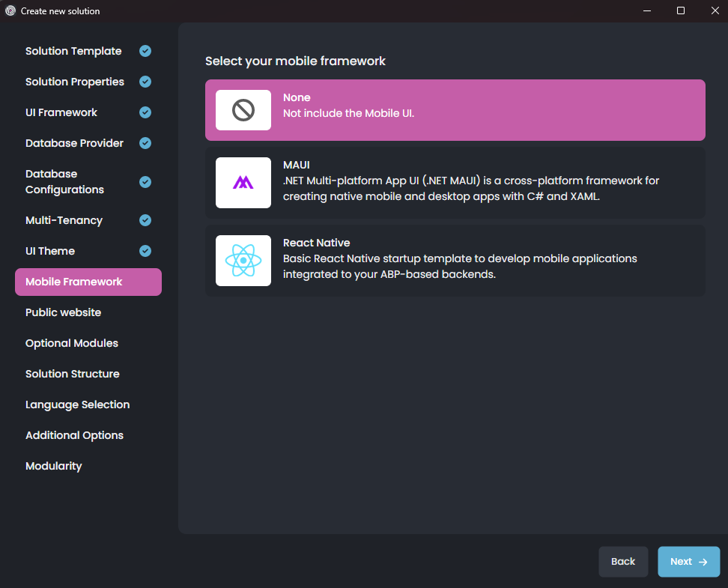The width and height of the screenshot is (728, 588).
Task: Click the purple MAUI logo icon
Action: (x=243, y=182)
